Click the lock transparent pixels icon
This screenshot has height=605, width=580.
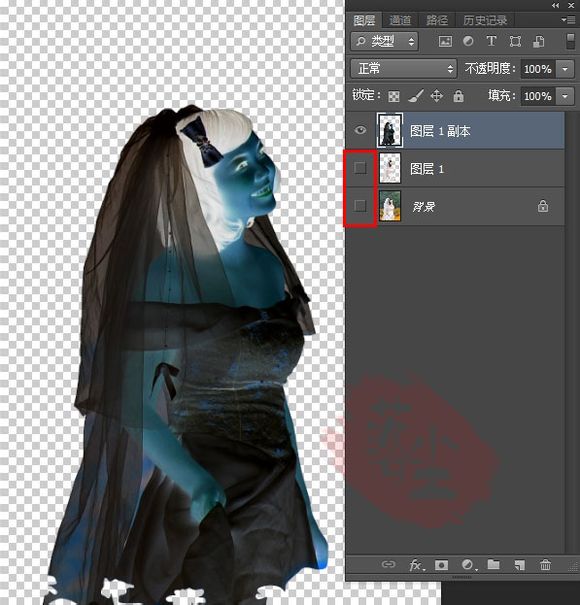[394, 96]
